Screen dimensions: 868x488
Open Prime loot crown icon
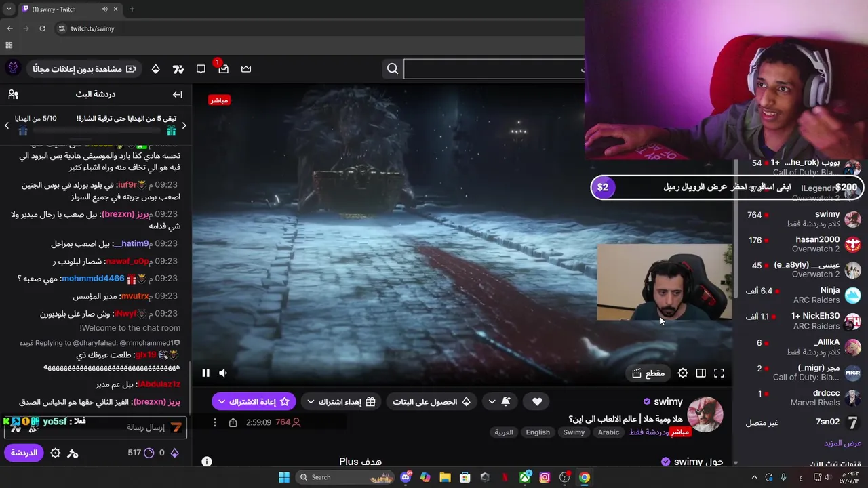point(246,68)
